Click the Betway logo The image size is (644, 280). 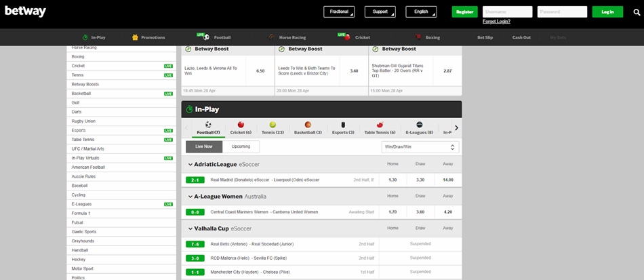[26, 12]
